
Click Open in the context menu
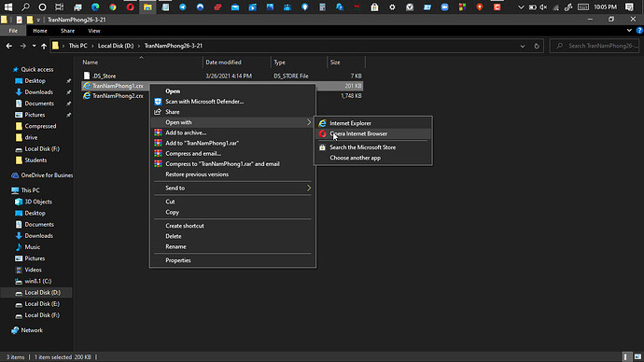[x=232, y=91]
